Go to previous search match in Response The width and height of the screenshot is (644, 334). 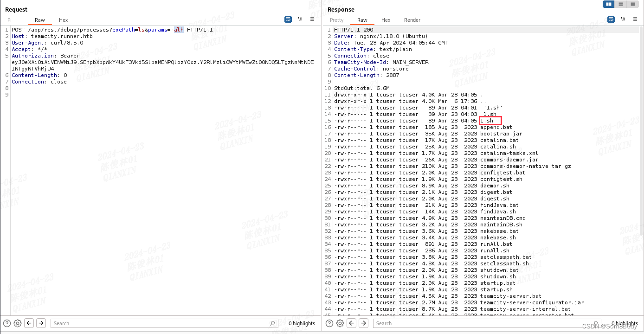click(352, 323)
